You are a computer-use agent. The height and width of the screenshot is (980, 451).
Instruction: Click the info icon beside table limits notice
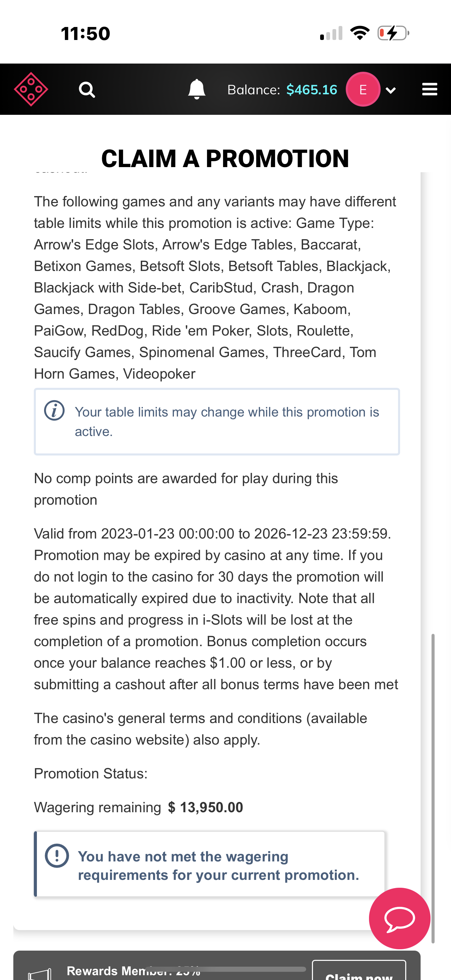(54, 410)
